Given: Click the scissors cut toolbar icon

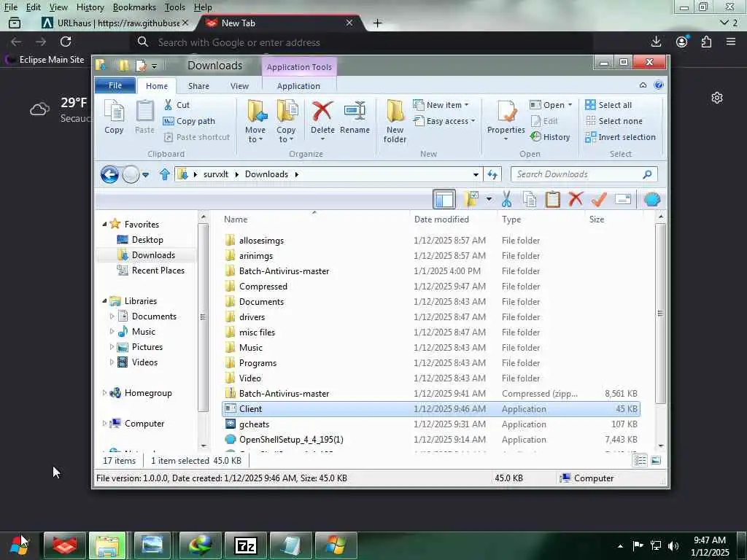Looking at the screenshot, I should (x=506, y=199).
